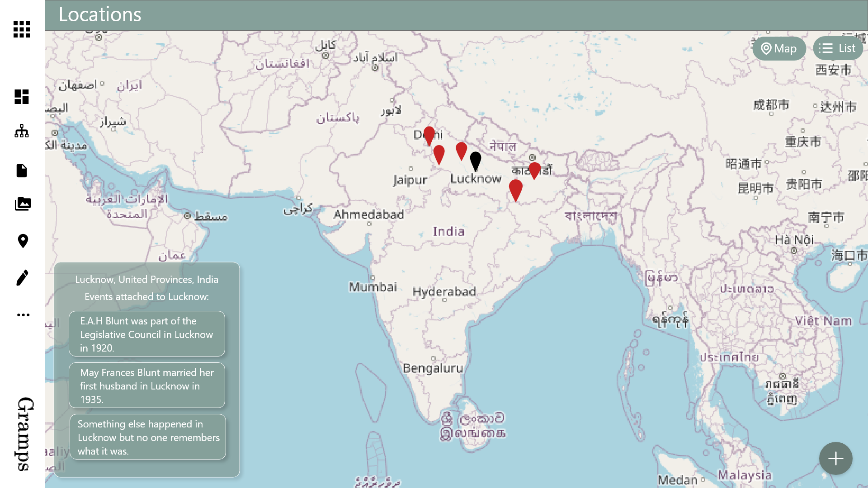The width and height of the screenshot is (868, 488).
Task: Click the Malaysia label on map
Action: click(x=745, y=475)
